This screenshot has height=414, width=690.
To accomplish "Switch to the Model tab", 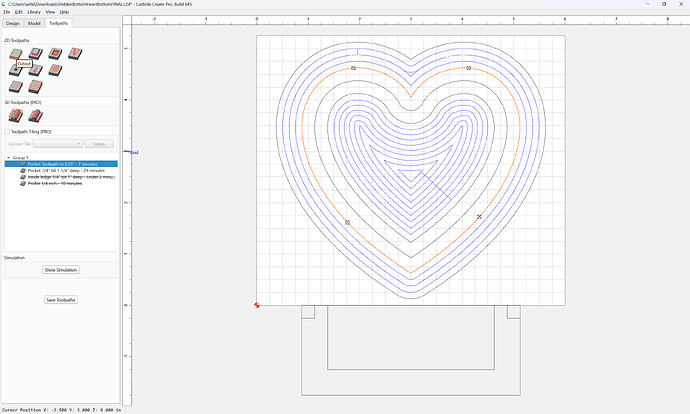I will pos(34,23).
